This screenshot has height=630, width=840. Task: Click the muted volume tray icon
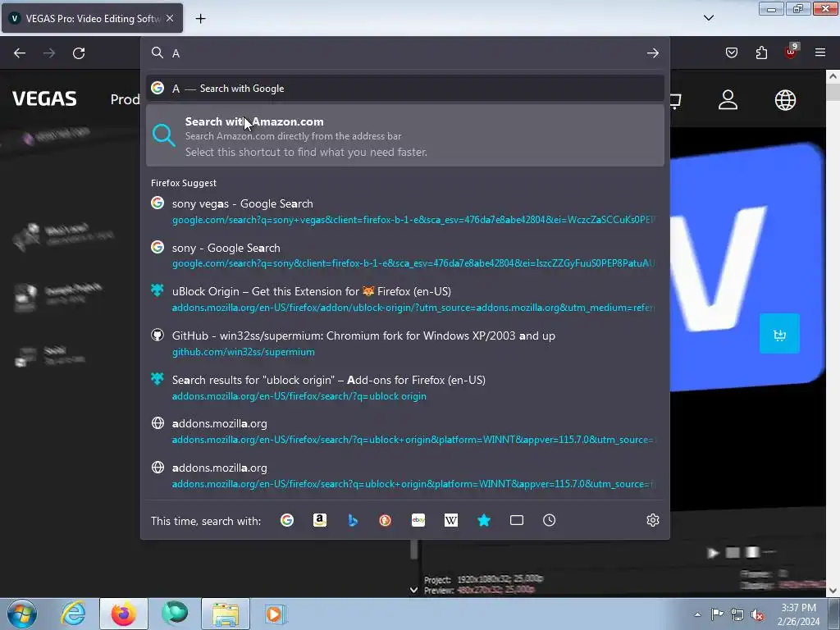[757, 614]
